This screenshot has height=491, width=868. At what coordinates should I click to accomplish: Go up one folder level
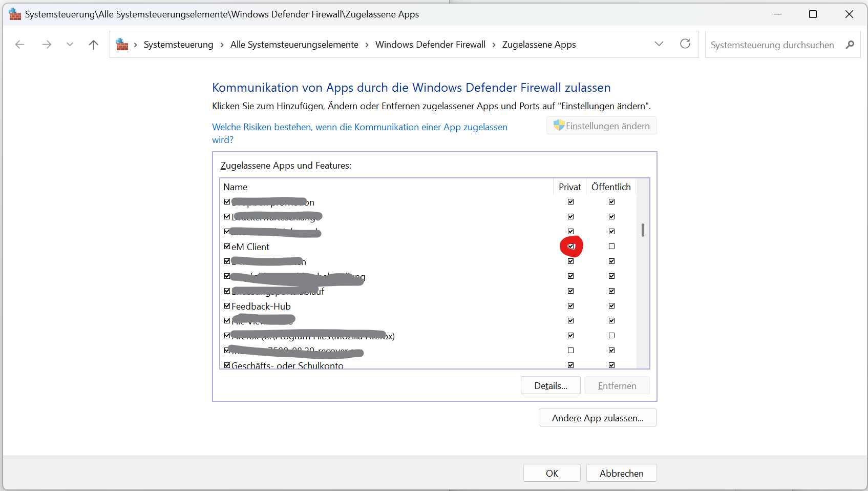pos(93,45)
